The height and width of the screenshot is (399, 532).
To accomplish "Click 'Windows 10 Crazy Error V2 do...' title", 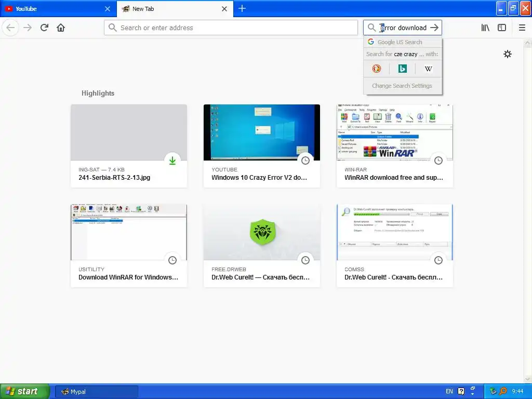I will 259,178.
